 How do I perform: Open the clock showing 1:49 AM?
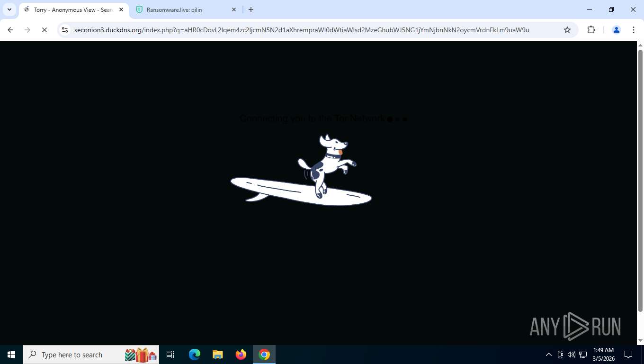[x=603, y=355]
